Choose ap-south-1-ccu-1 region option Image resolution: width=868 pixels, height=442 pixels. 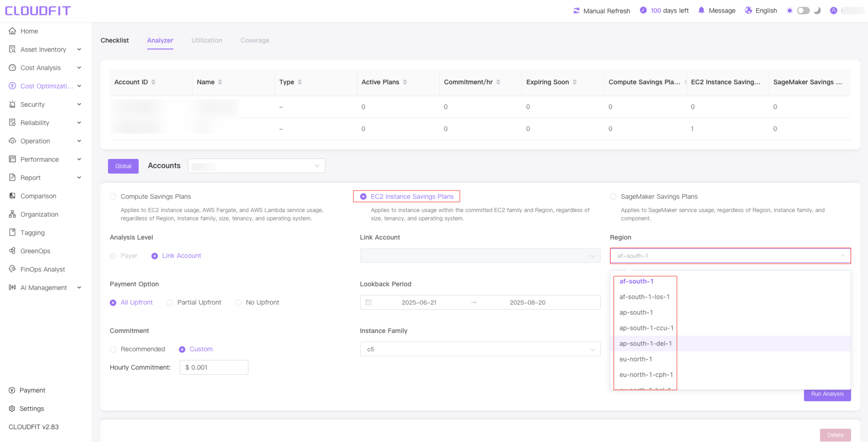(730, 328)
